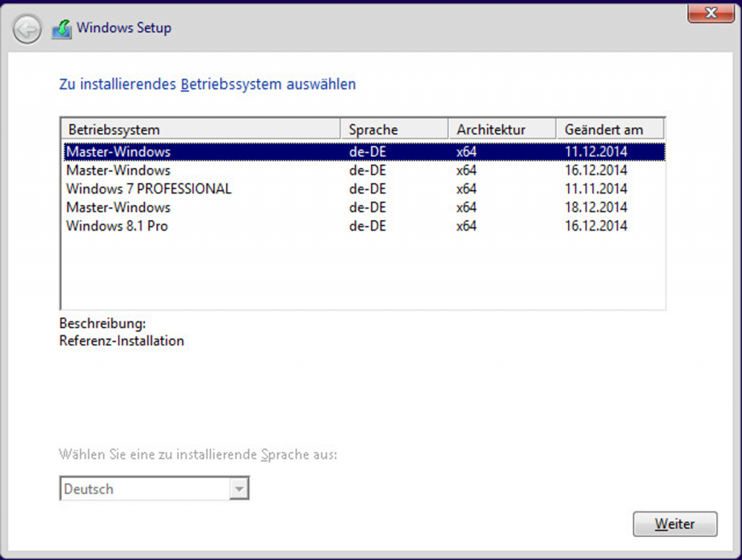
Task: Sort by Architektur column header
Action: (x=501, y=129)
